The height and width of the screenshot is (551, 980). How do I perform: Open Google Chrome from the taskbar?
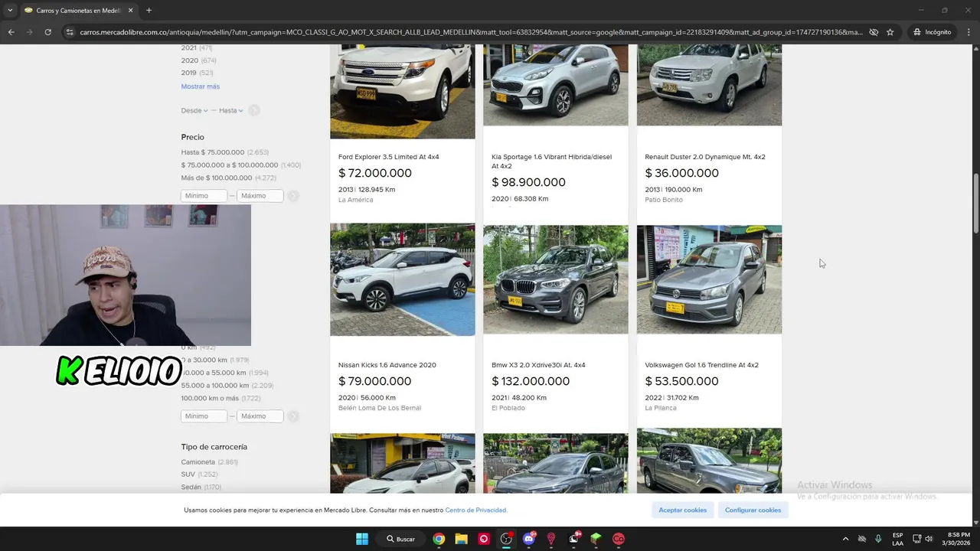click(439, 539)
